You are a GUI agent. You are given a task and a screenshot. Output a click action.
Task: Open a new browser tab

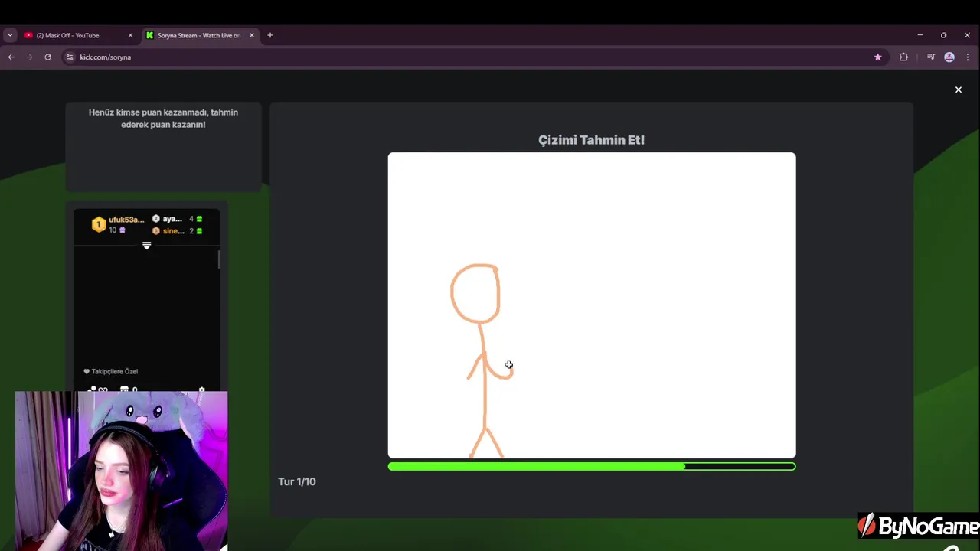[x=269, y=35]
